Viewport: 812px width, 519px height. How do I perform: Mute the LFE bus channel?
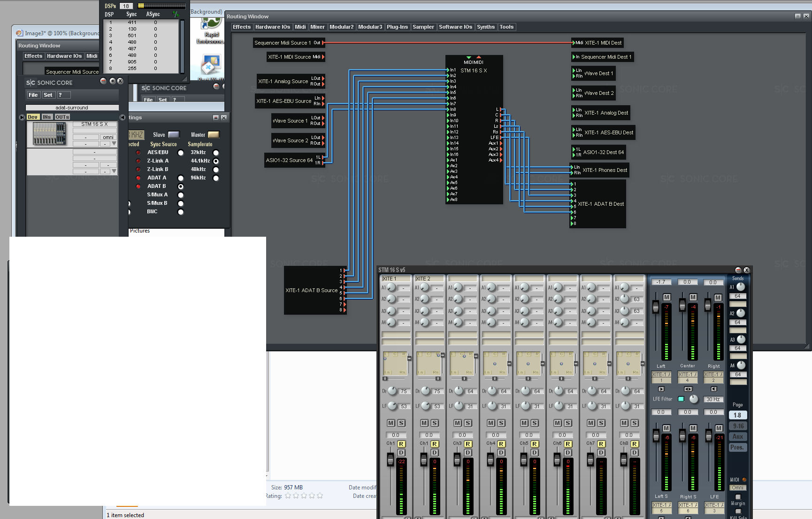(719, 428)
